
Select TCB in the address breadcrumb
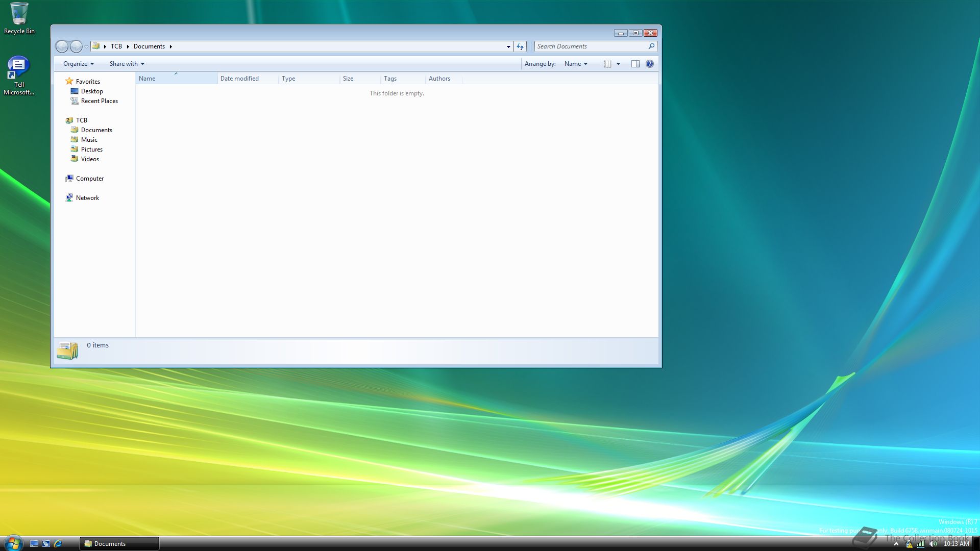[x=116, y=46]
